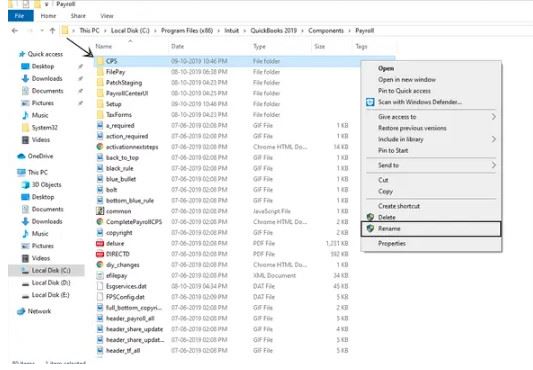The height and width of the screenshot is (370, 533).
Task: Switch to the Share ribbon tab
Action: click(x=78, y=16)
